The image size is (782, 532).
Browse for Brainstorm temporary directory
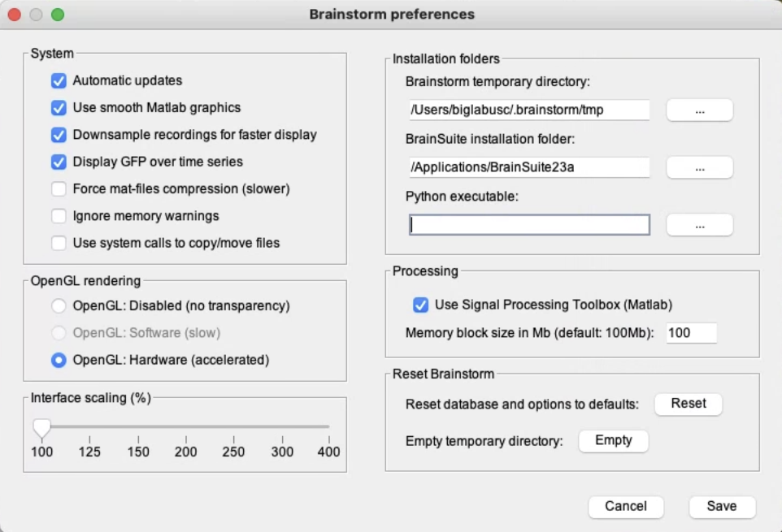699,110
